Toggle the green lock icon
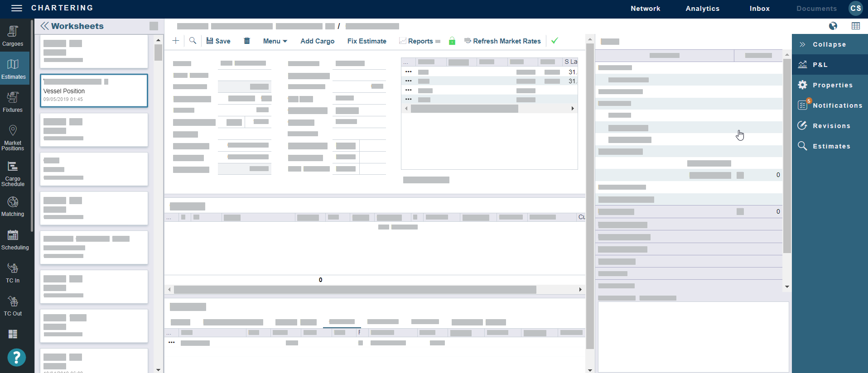The width and height of the screenshot is (868, 373). point(452,41)
